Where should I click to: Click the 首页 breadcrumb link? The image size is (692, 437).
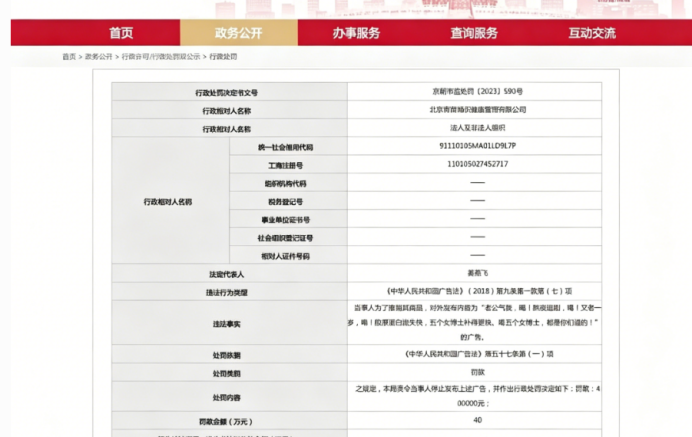click(x=69, y=57)
